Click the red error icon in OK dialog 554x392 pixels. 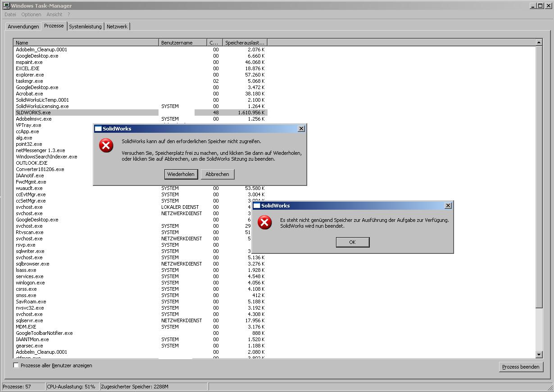(x=265, y=222)
